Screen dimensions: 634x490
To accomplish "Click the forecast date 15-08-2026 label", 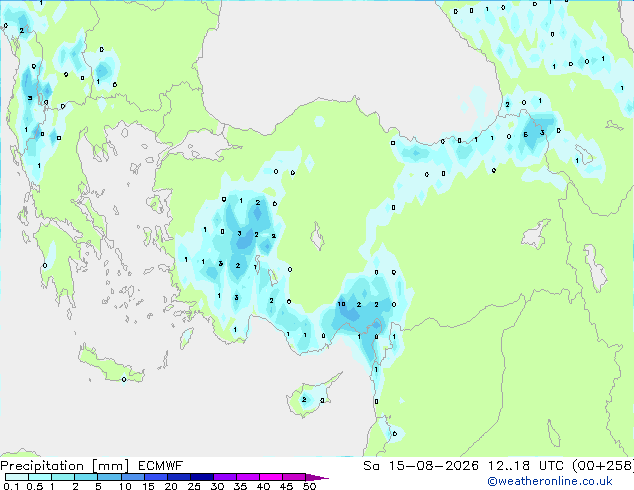I will pyautogui.click(x=434, y=465).
